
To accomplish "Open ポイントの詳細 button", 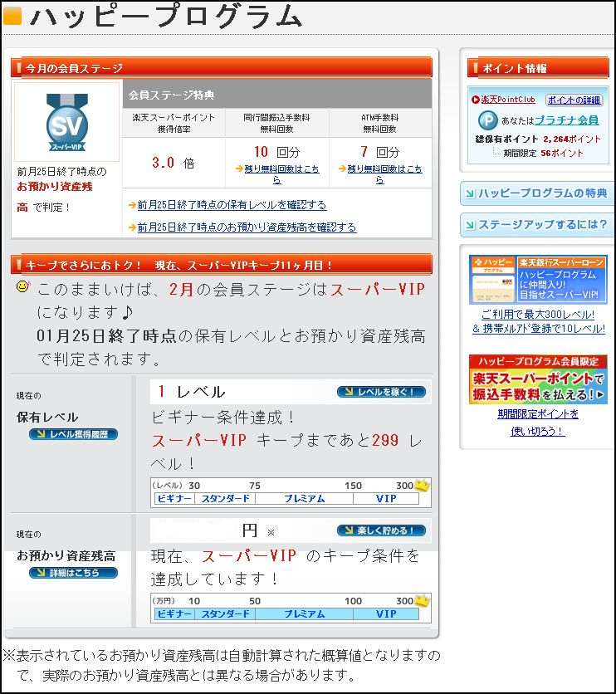I will (x=574, y=100).
